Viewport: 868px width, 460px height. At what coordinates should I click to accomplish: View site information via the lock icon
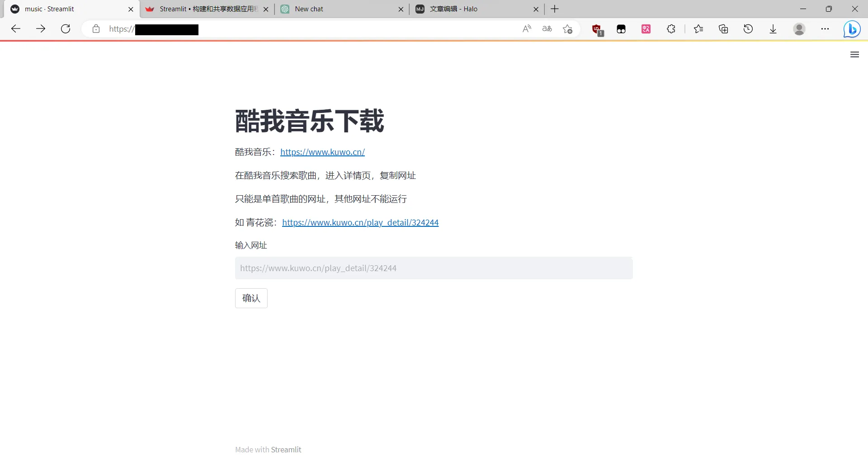(96, 29)
